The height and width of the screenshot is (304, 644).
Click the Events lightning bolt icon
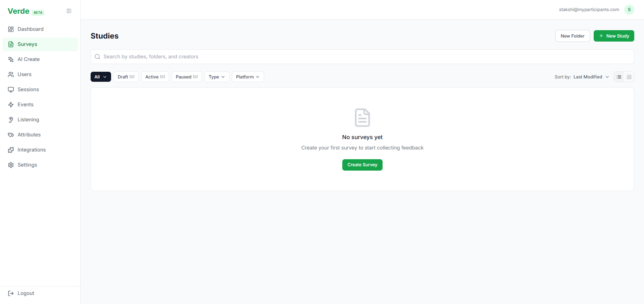click(x=11, y=105)
